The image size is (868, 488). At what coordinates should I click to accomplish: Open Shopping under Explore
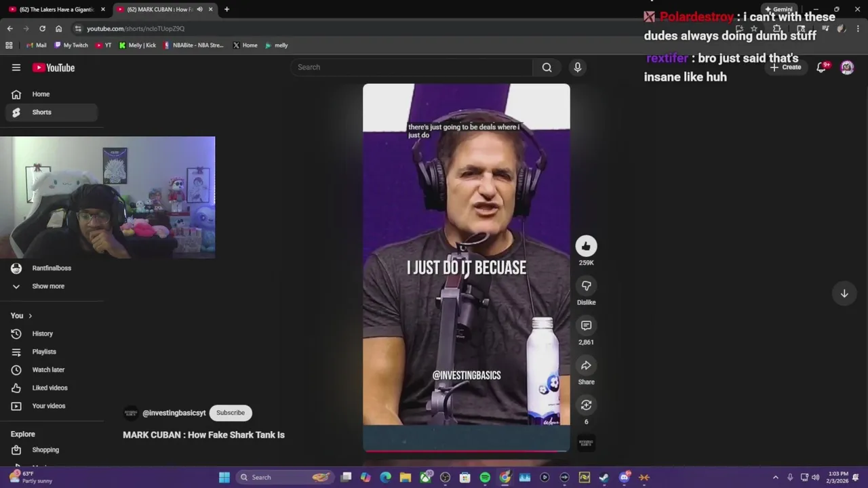point(51,450)
